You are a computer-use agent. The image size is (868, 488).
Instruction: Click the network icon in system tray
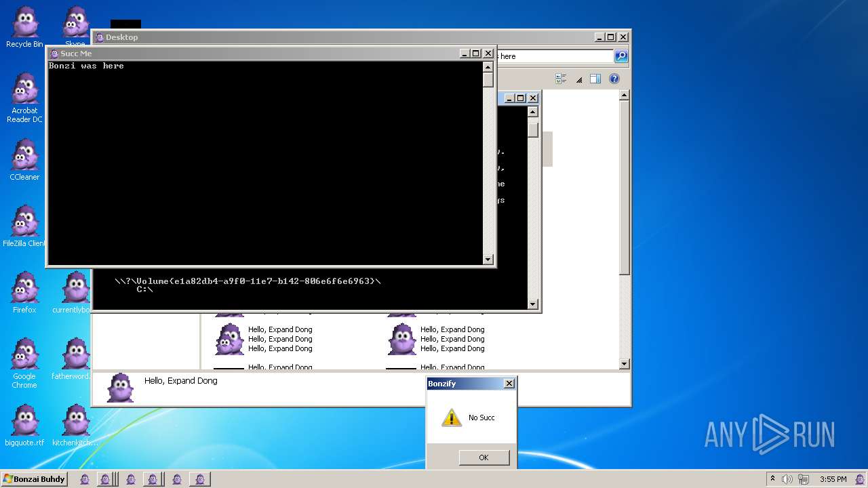point(804,479)
